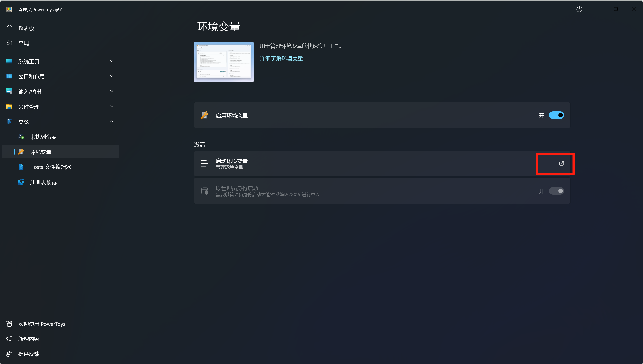Click the gear icon beside 常规
The image size is (643, 364).
coord(9,43)
